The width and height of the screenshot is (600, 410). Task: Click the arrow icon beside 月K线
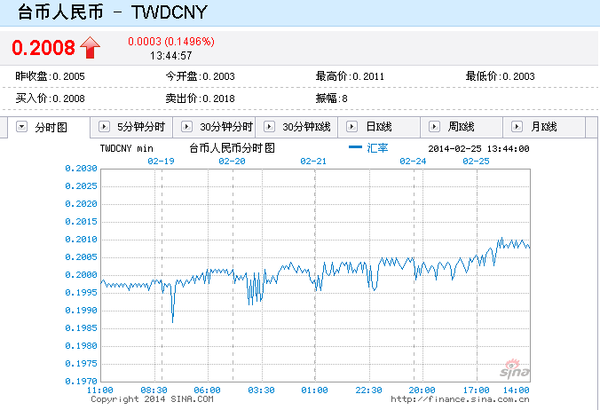(515, 127)
